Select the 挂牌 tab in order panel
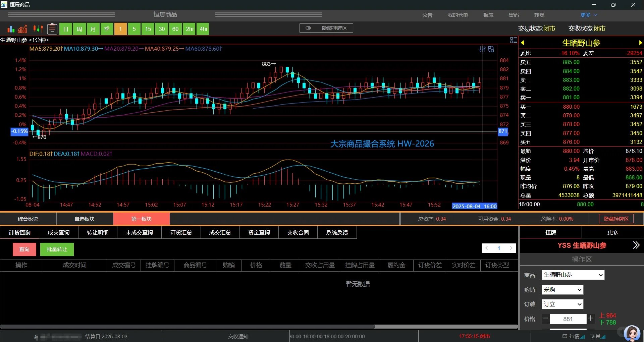This screenshot has width=644, height=342. click(551, 232)
